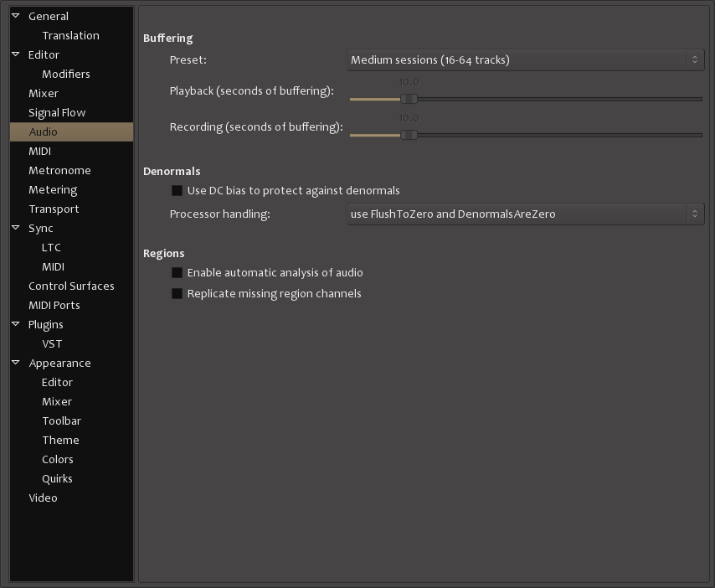The width and height of the screenshot is (715, 588).
Task: Show the Theme appearance settings
Action: pos(60,440)
